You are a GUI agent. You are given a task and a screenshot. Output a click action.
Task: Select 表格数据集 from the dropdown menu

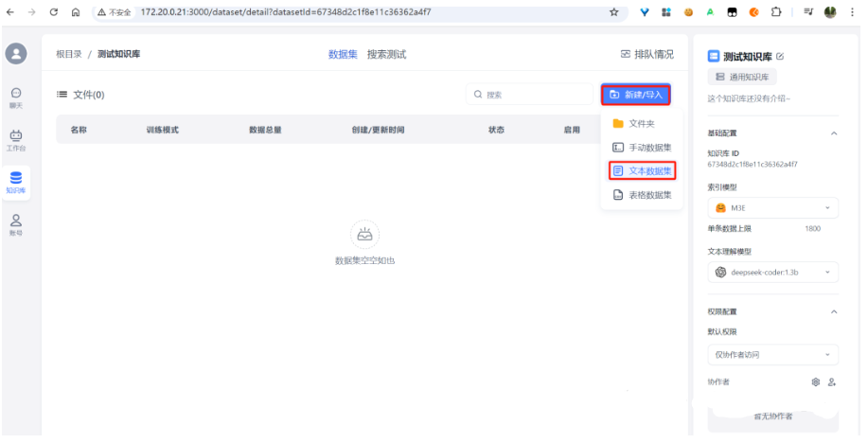click(642, 195)
